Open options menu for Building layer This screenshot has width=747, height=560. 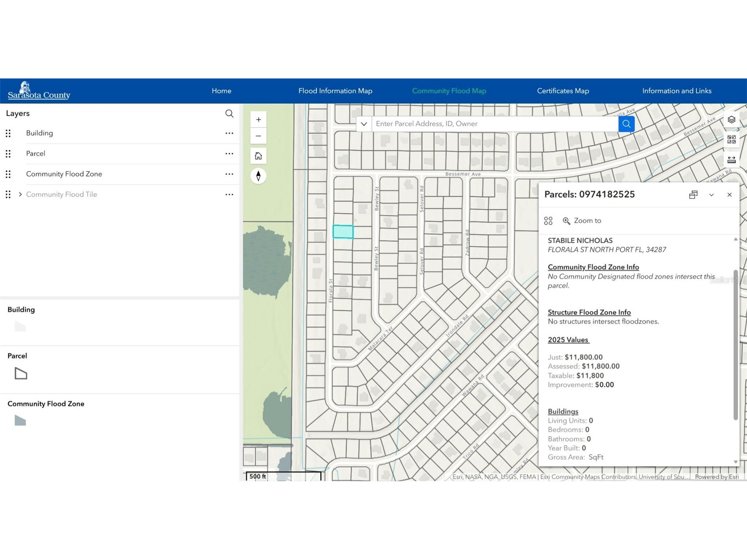229,133
